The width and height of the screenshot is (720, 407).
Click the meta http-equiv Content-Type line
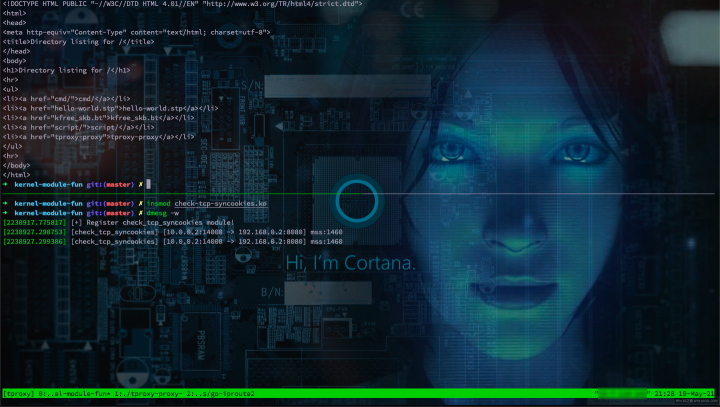pos(136,32)
